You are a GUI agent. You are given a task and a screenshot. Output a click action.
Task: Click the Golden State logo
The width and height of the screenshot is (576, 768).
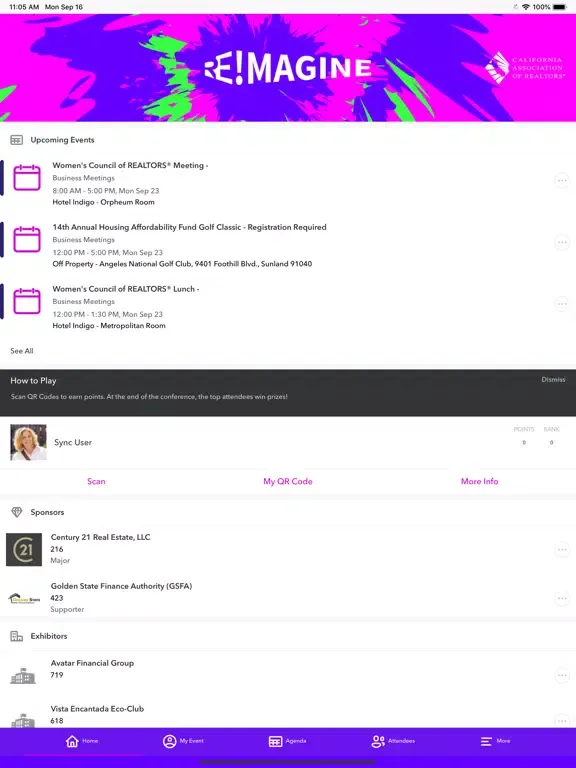[24, 599]
